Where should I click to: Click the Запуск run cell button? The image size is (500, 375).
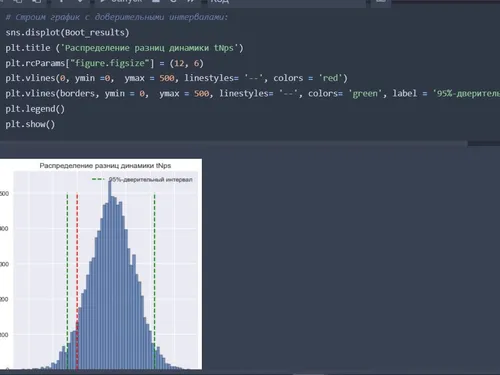tap(122, 1)
